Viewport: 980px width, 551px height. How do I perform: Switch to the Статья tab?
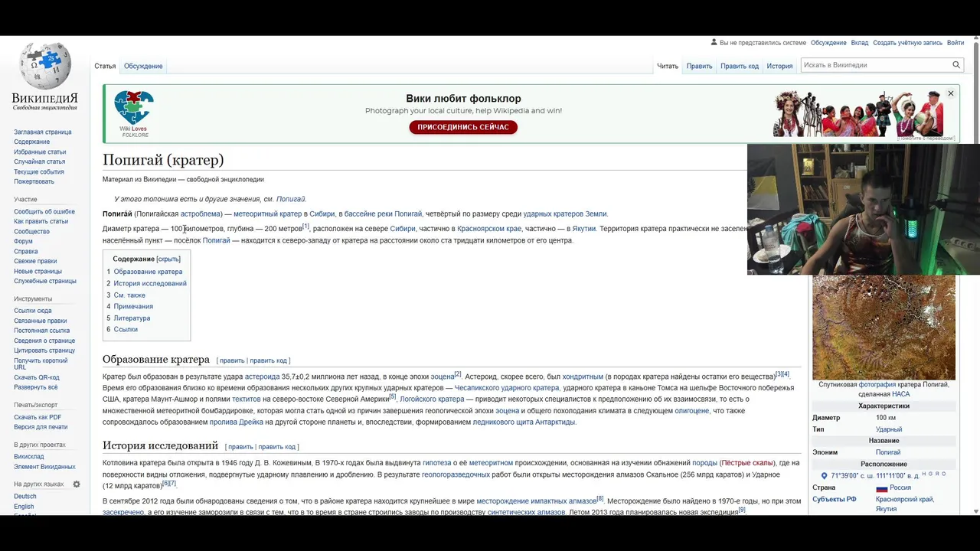(x=105, y=66)
